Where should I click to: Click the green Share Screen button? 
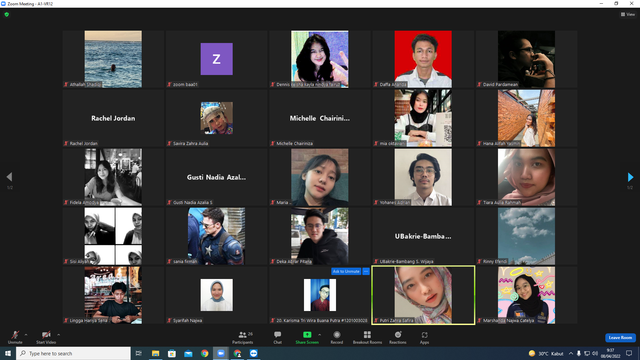click(x=307, y=337)
